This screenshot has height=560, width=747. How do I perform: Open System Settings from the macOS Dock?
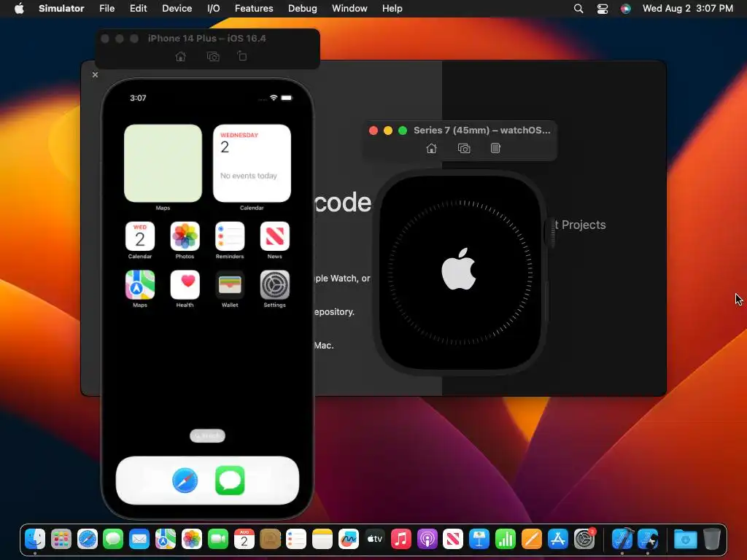[584, 539]
